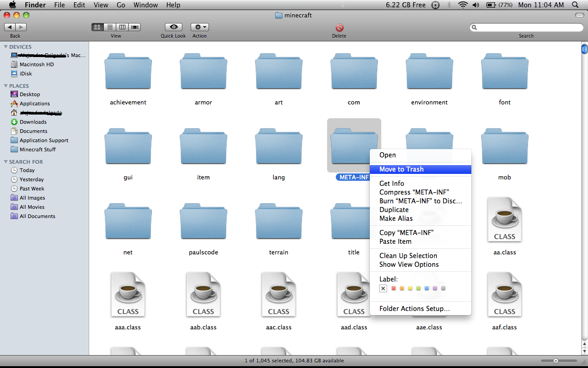This screenshot has width=588, height=368.
Task: Open the Apple menu
Action: click(12, 5)
